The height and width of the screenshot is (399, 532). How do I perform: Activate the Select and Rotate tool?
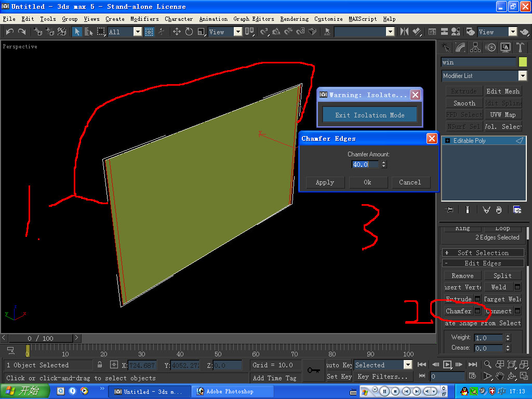click(x=189, y=32)
